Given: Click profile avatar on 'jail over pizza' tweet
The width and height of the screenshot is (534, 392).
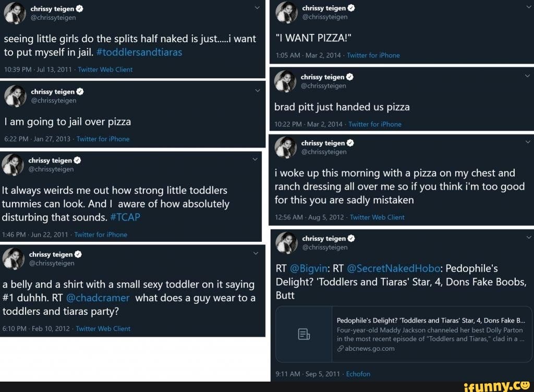Looking at the screenshot, I should (15, 95).
